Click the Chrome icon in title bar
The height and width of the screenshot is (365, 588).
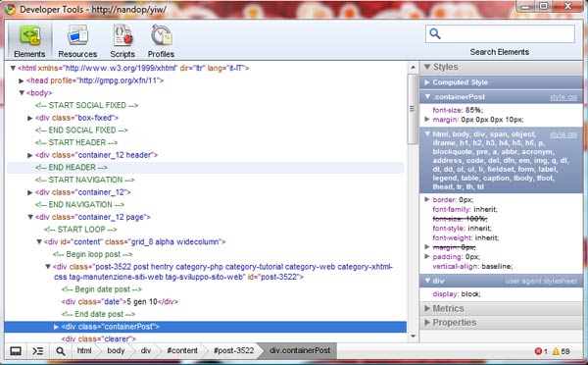coord(10,9)
